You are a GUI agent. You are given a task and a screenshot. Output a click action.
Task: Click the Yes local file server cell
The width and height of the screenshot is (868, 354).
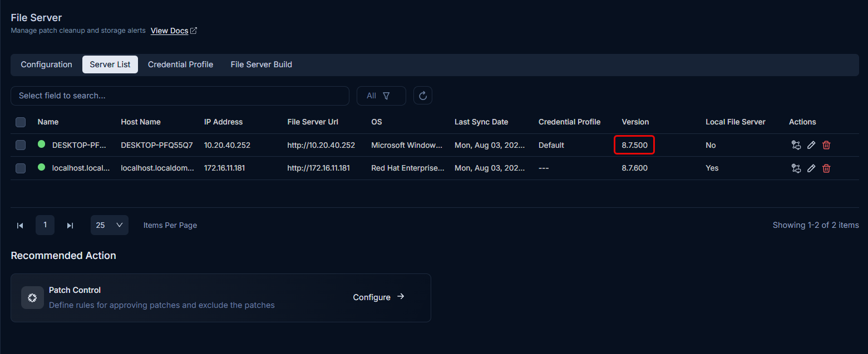tap(712, 168)
